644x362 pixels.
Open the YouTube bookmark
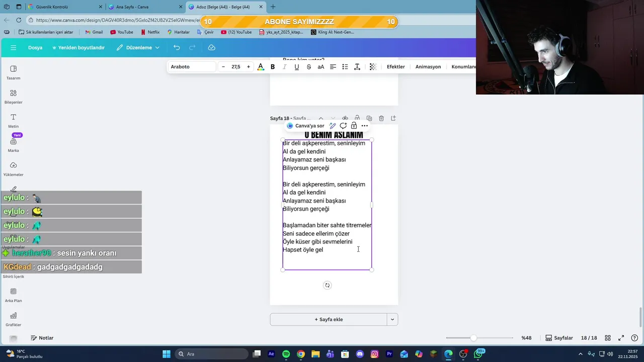click(x=122, y=32)
